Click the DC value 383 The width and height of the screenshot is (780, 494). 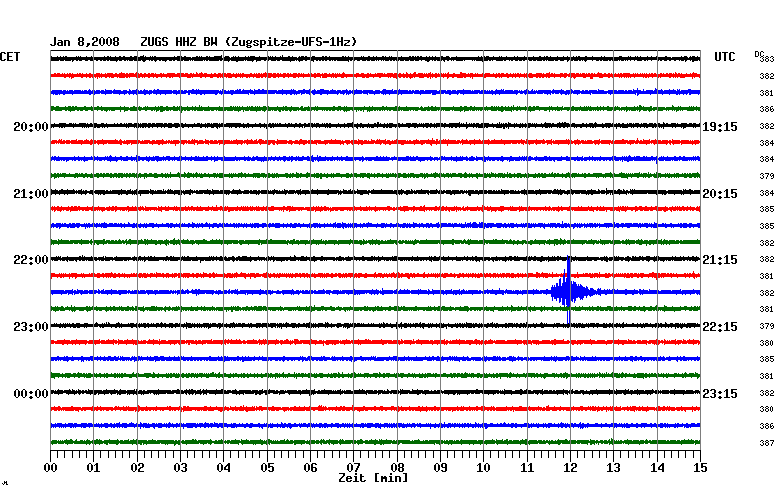pyautogui.click(x=767, y=59)
